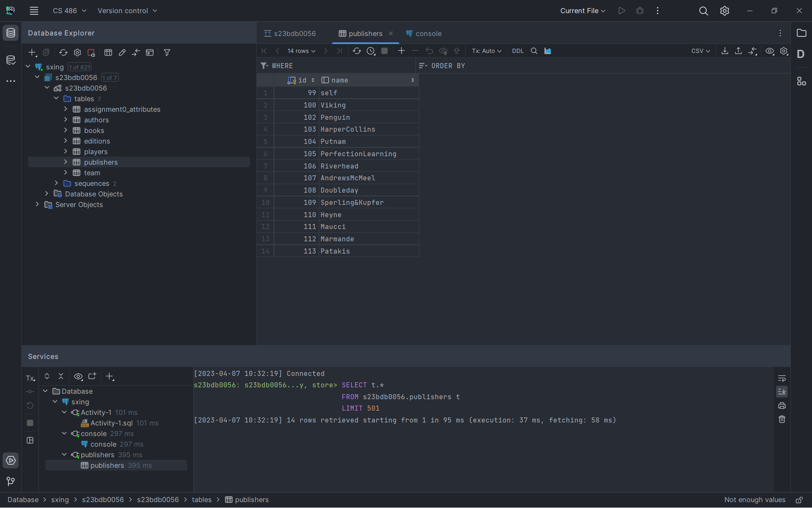
Task: Open the Services tool window icon in sidebar
Action: pyautogui.click(x=11, y=460)
